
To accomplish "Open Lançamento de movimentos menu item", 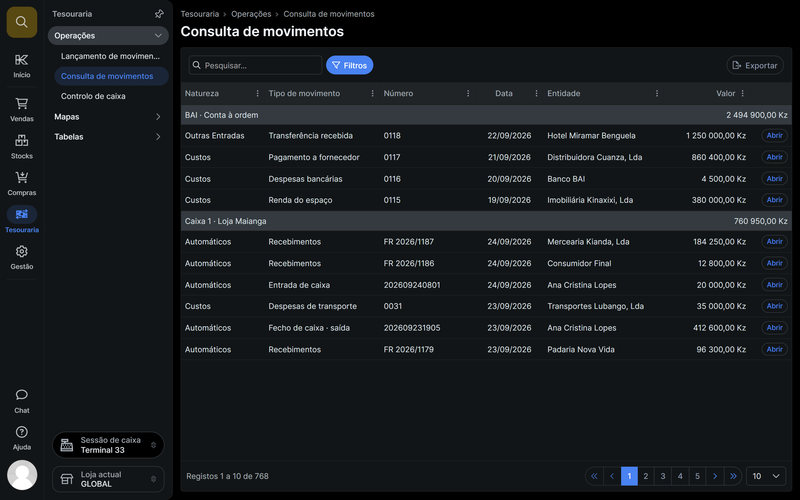I will (110, 56).
